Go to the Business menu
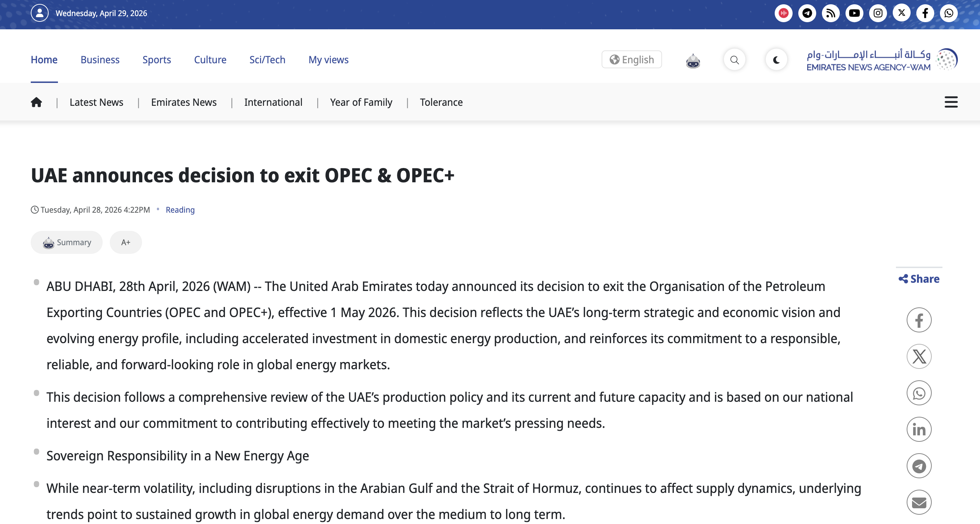Screen dimensions: 980x524 [100, 60]
